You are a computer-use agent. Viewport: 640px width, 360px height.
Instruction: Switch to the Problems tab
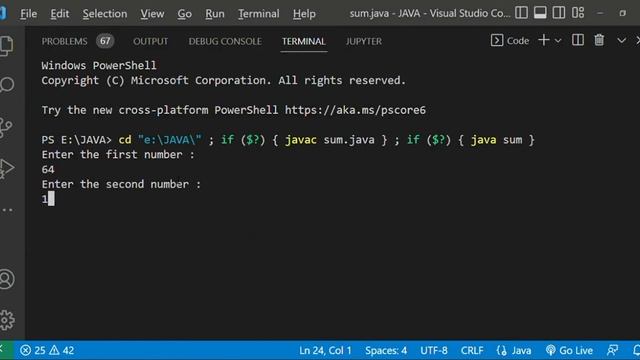64,41
